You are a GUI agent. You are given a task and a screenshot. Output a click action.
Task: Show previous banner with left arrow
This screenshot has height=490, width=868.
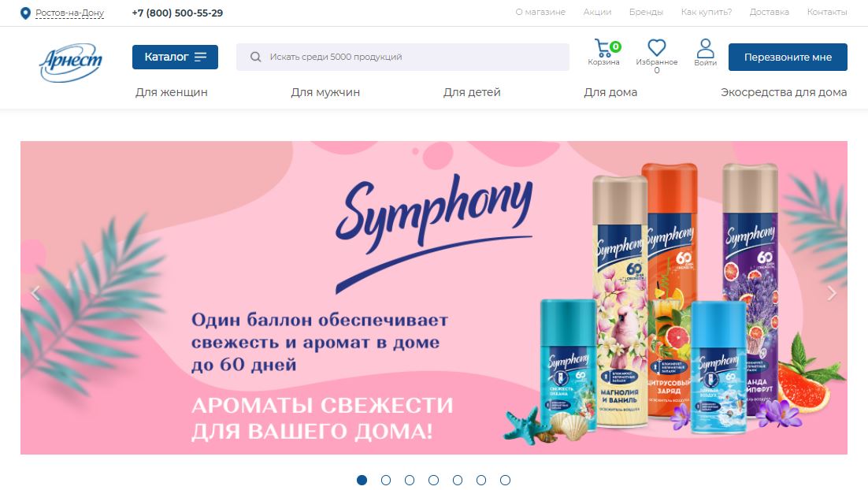36,293
